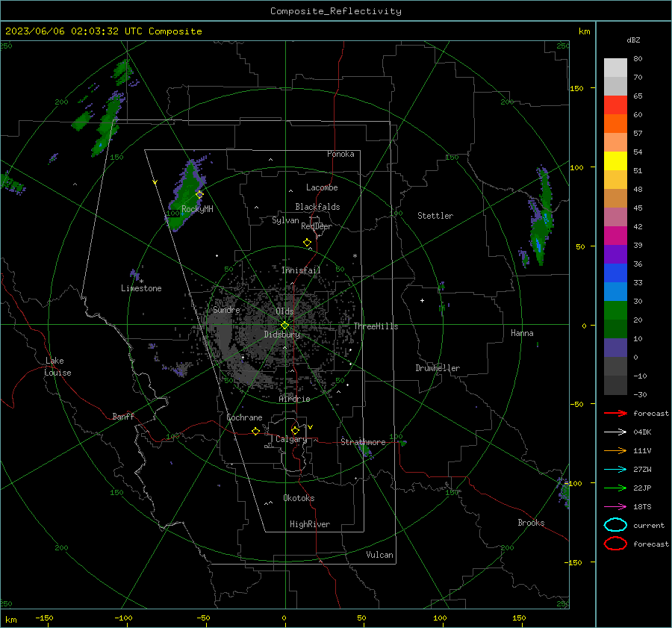Select the magenta 18TS arrow symbol
Image resolution: width=672 pixels, height=628 pixels.
coord(615,507)
